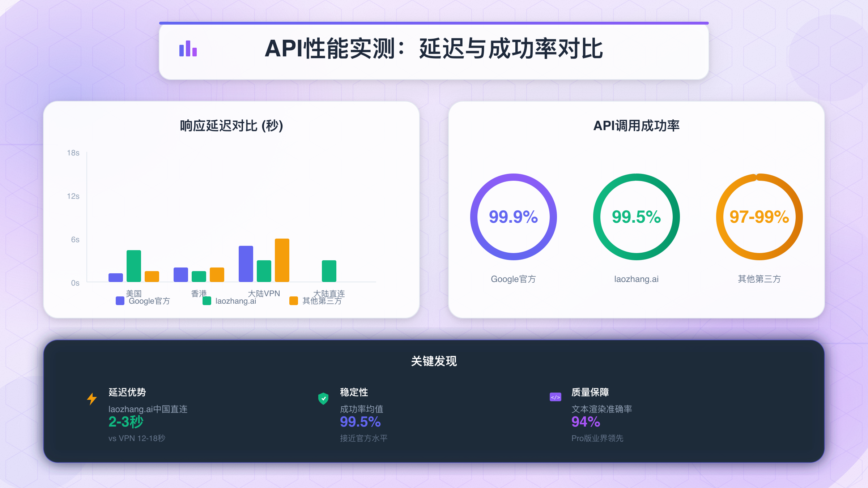Click the green bar in 美国 group
Screen dimensions: 868x488
click(x=133, y=266)
